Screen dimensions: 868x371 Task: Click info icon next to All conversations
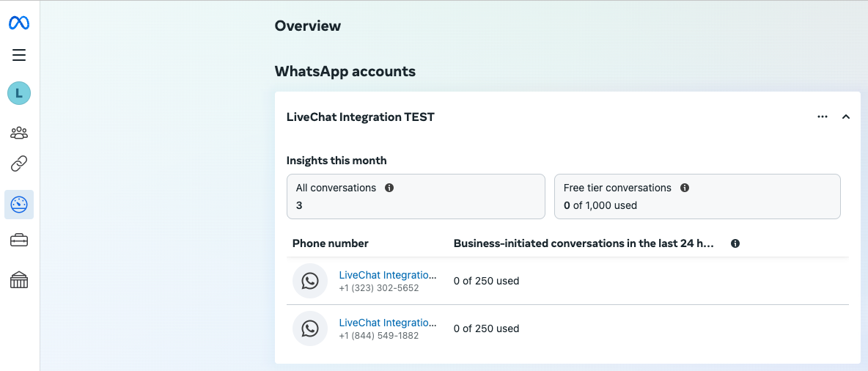389,188
